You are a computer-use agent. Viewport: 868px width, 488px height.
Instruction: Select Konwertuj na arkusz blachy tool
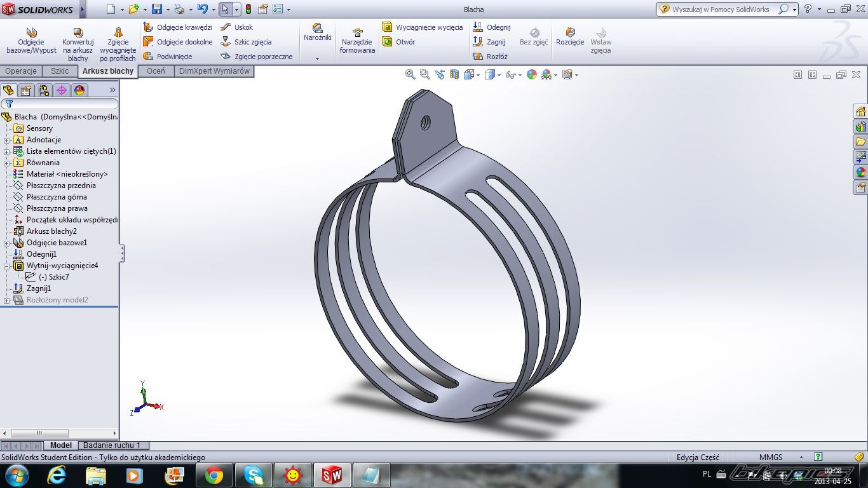tap(78, 44)
